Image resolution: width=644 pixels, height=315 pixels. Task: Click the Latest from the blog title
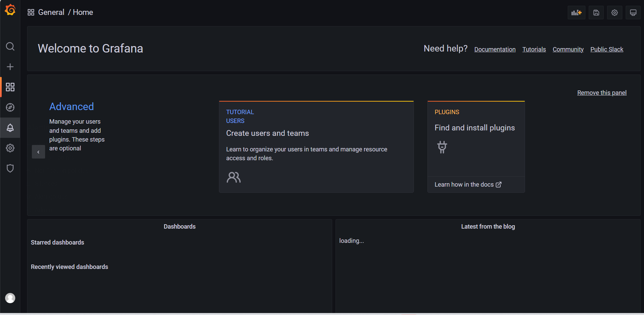(x=488, y=227)
